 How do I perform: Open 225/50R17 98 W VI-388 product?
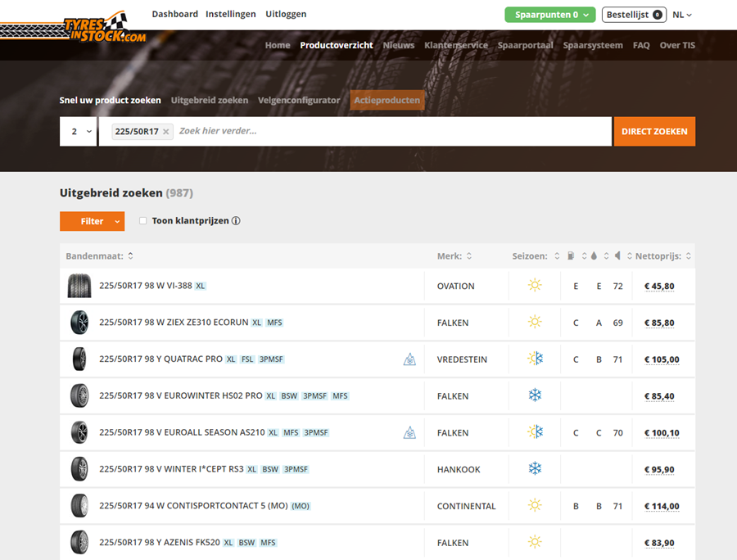click(x=146, y=286)
